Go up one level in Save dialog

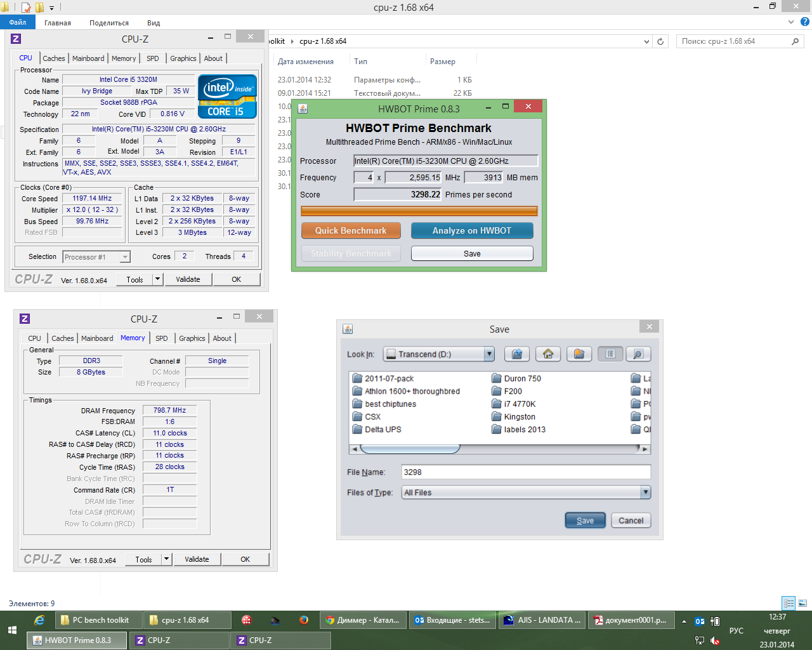click(517, 354)
